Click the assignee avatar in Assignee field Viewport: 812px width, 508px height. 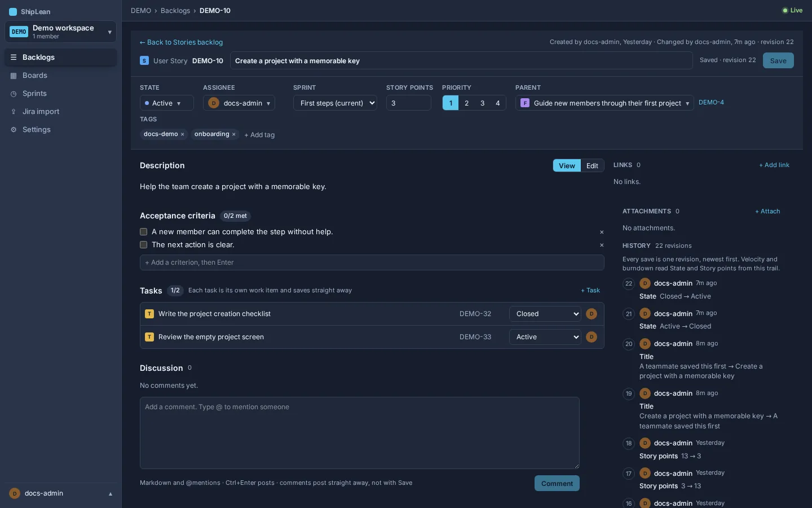214,103
